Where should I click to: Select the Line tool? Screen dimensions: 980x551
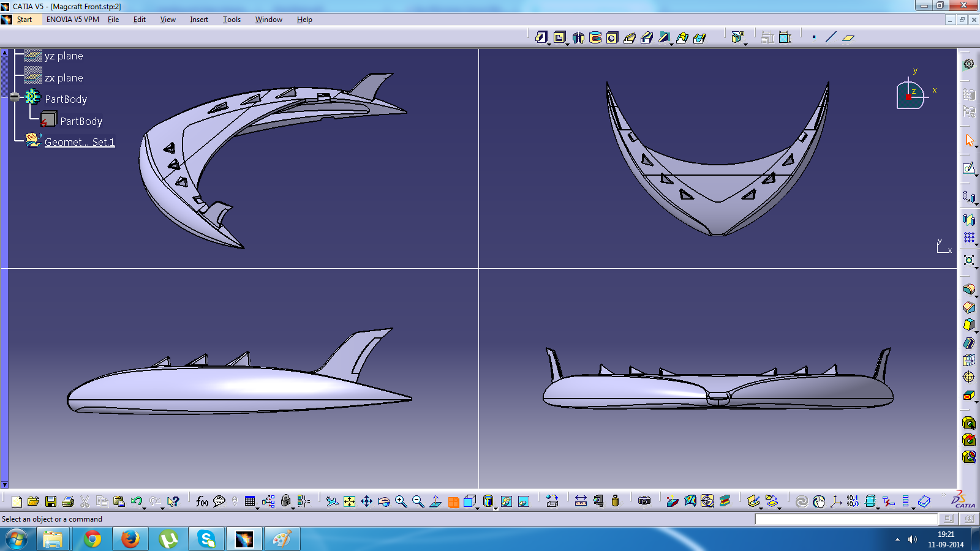pyautogui.click(x=831, y=37)
